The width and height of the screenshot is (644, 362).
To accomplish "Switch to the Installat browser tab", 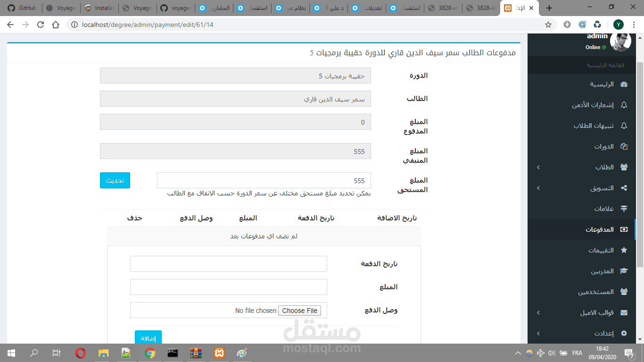I will [99, 8].
